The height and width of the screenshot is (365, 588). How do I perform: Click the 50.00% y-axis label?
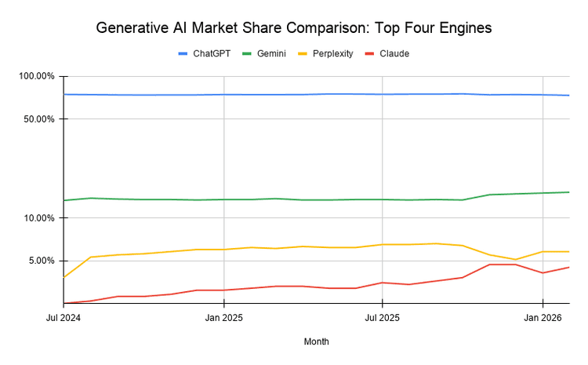(x=39, y=119)
